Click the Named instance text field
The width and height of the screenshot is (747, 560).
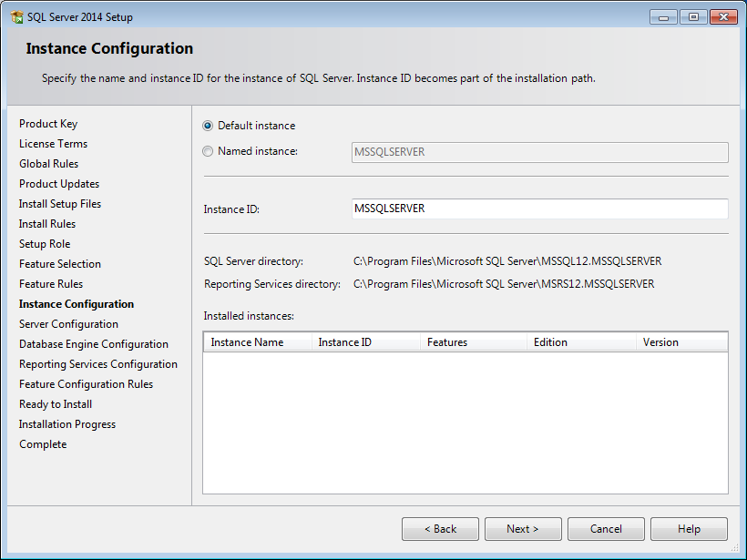[x=540, y=152]
